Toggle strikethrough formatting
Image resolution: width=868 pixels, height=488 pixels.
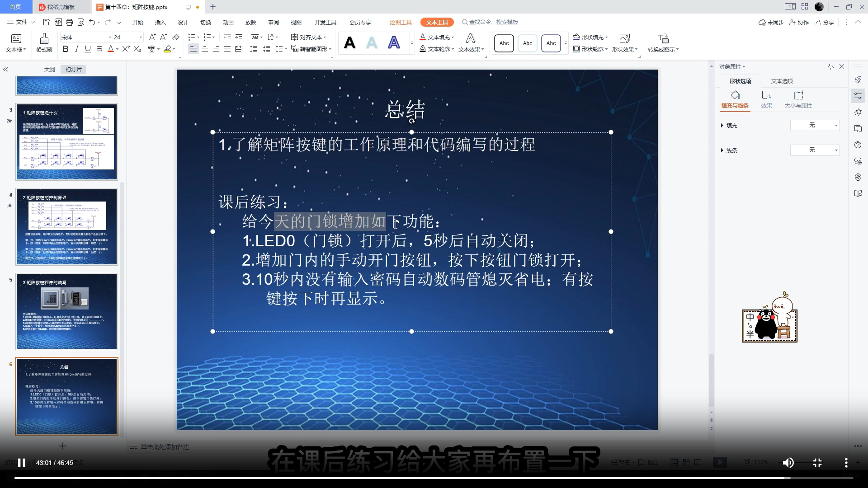coord(99,49)
